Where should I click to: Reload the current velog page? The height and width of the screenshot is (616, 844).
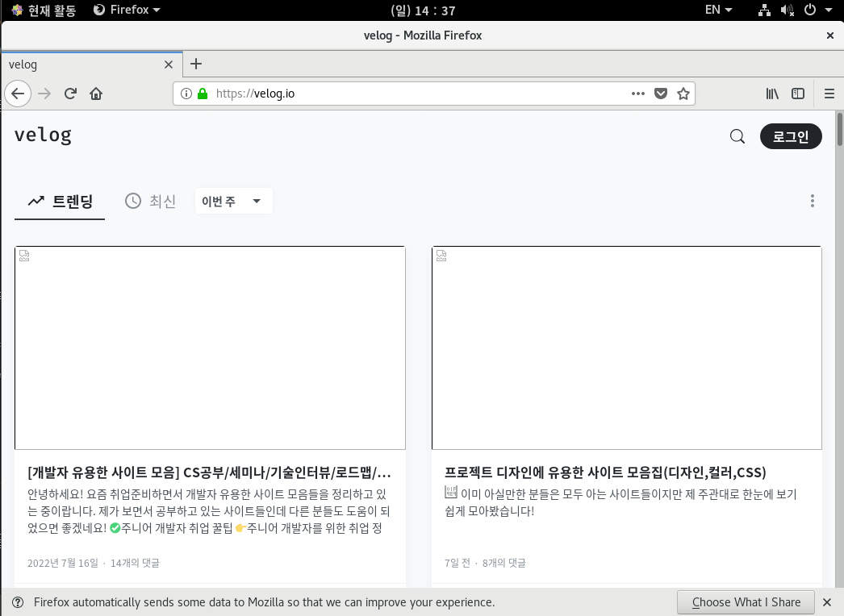(x=70, y=94)
